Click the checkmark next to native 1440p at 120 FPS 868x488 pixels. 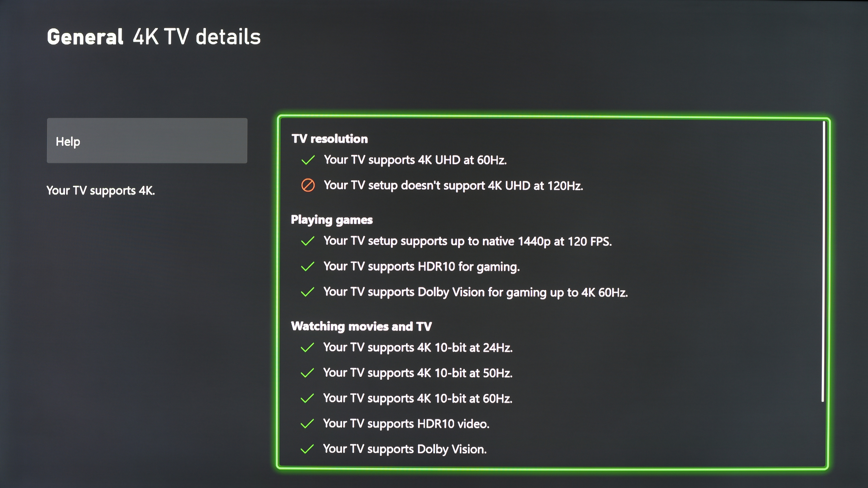coord(307,241)
